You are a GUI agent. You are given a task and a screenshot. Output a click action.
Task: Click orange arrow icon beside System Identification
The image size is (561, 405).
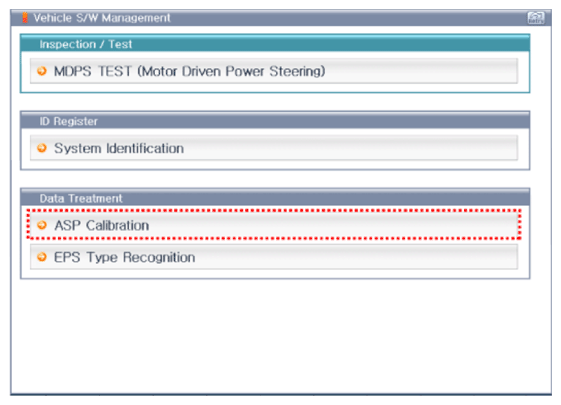pos(42,148)
